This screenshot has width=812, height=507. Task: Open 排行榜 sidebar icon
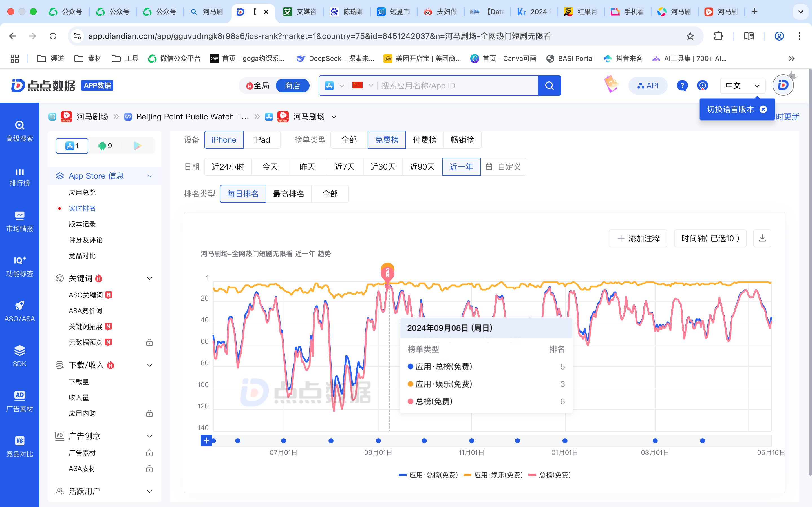pyautogui.click(x=19, y=177)
